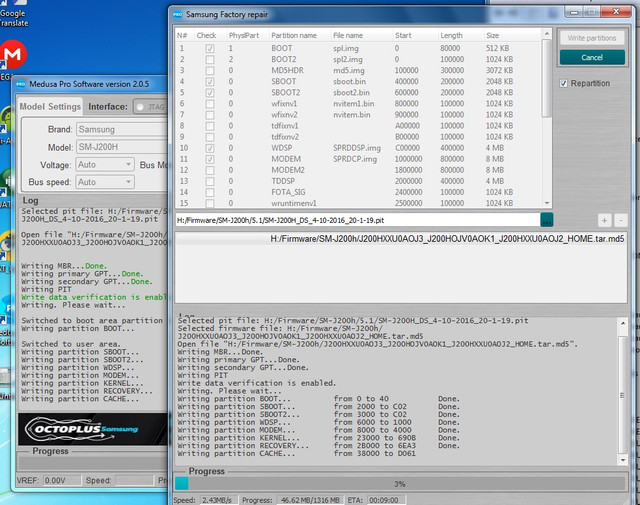Select the JTAG interface radio button
Image resolution: width=640 pixels, height=505 pixels.
click(x=140, y=107)
